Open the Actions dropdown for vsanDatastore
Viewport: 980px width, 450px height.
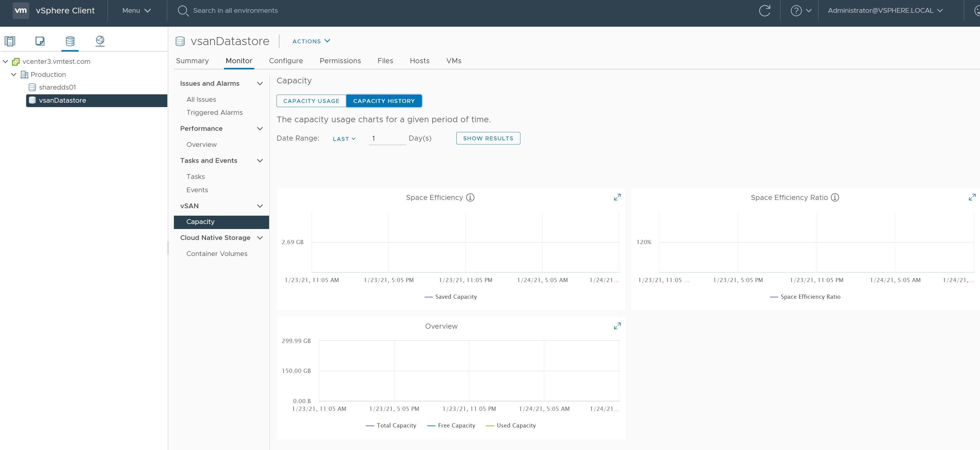[311, 41]
